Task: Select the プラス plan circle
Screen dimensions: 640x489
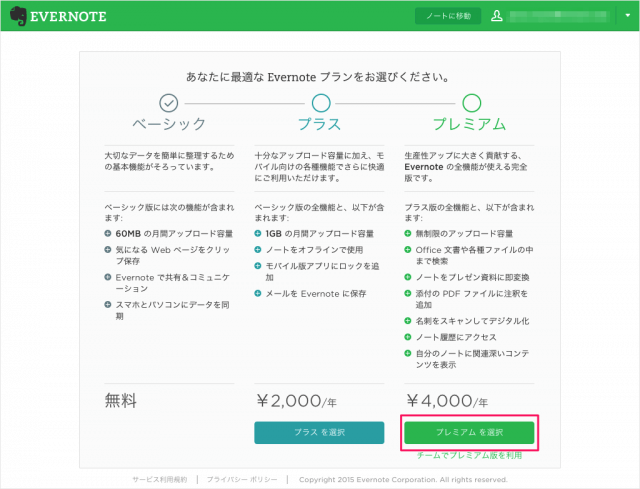Action: (320, 102)
